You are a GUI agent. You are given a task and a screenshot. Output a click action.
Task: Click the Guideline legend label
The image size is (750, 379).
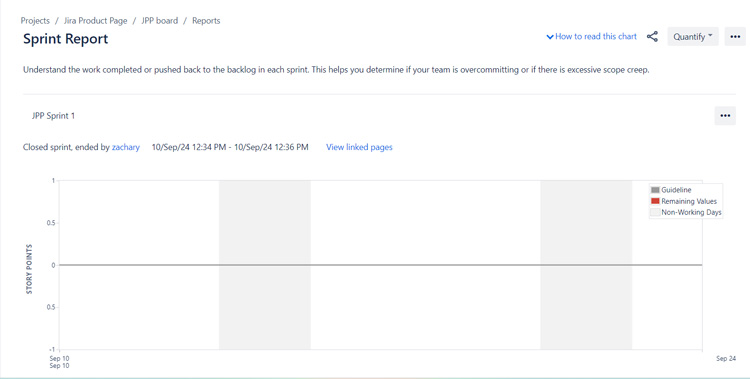676,190
